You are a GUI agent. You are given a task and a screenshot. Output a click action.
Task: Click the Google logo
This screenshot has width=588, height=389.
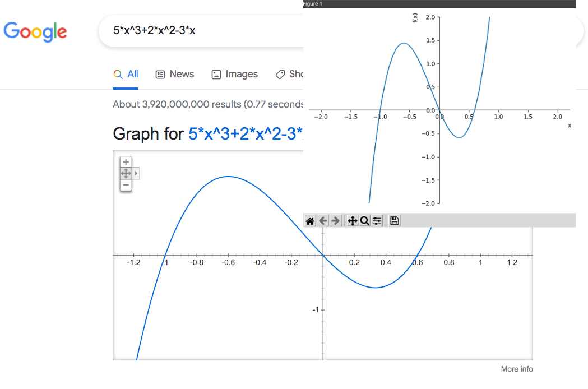tap(35, 32)
